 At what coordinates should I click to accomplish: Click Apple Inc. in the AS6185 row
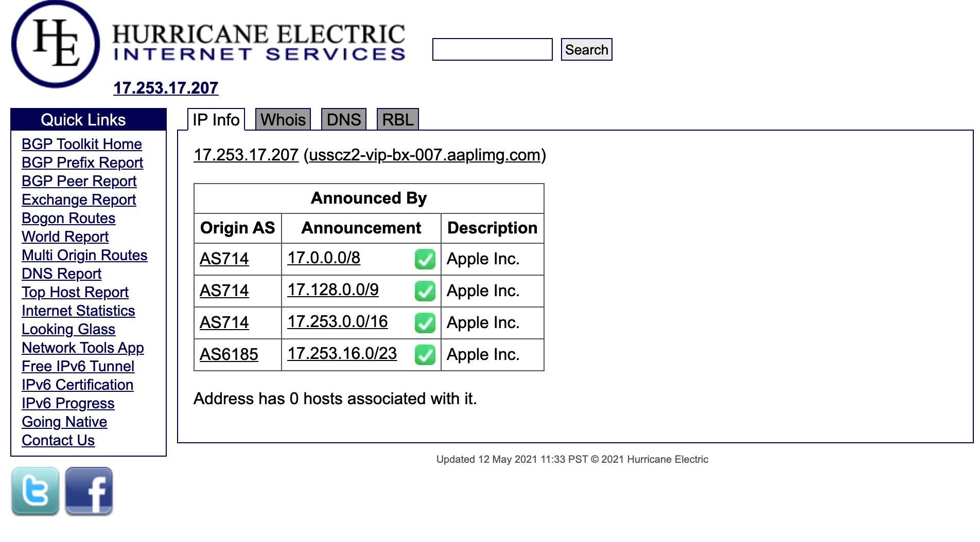point(483,354)
